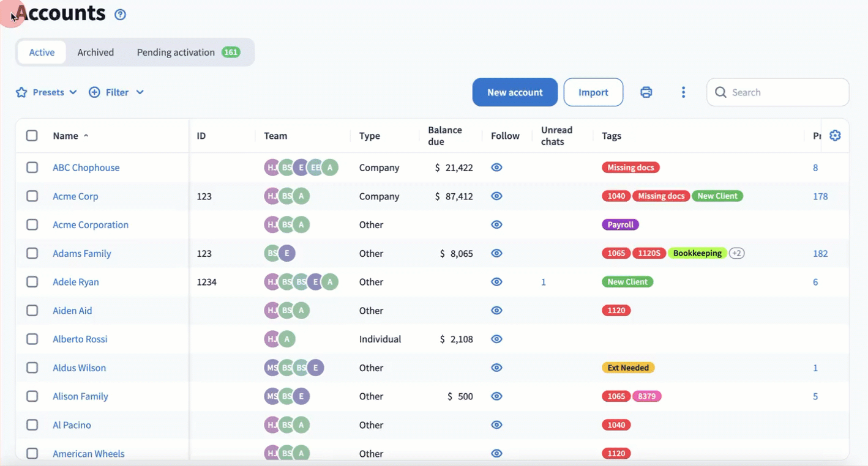Click the Filter plus-circle icon

(x=94, y=92)
